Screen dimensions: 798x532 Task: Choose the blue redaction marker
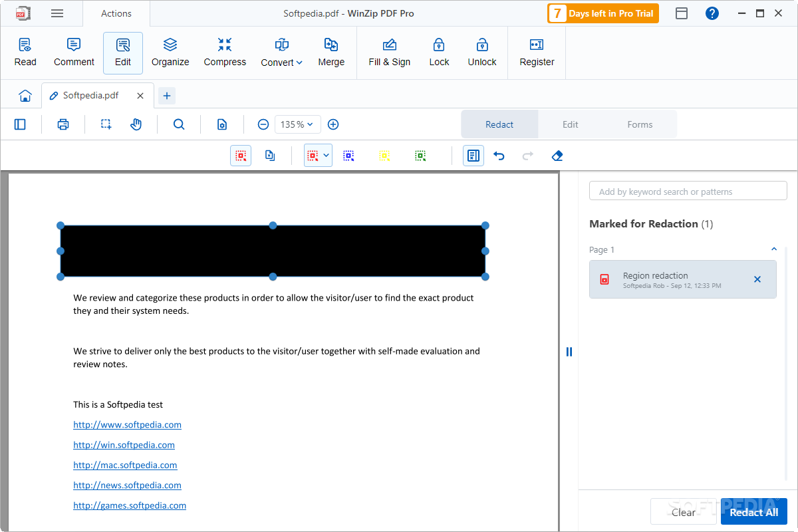click(x=348, y=156)
